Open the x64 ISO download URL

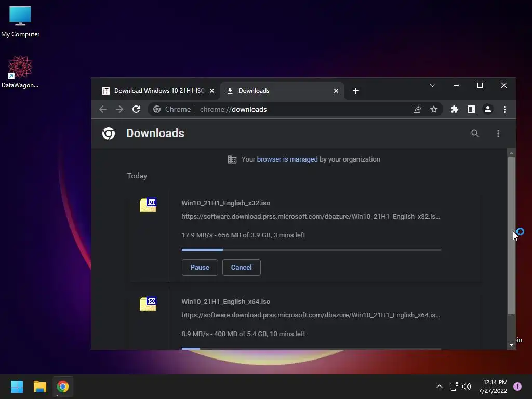click(x=311, y=315)
